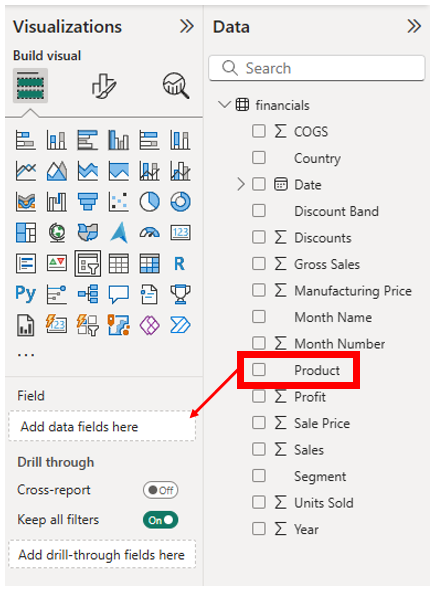
Task: Expand the Date hierarchy field
Action: tap(241, 184)
